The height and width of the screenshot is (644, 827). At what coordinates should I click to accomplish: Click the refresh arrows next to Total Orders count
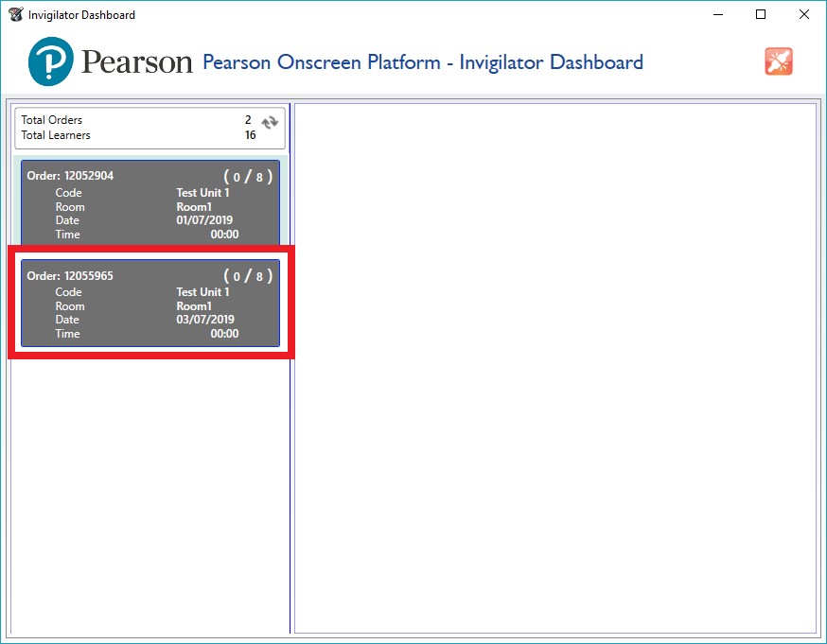pyautogui.click(x=268, y=122)
